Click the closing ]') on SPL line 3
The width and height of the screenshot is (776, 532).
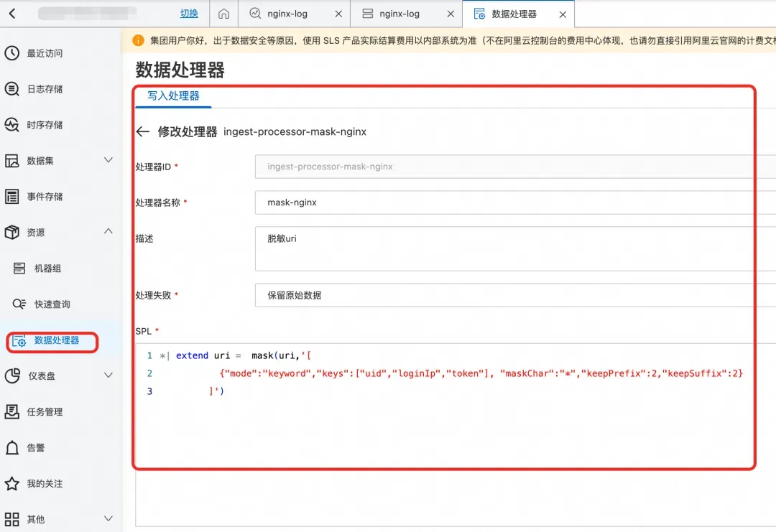click(216, 391)
